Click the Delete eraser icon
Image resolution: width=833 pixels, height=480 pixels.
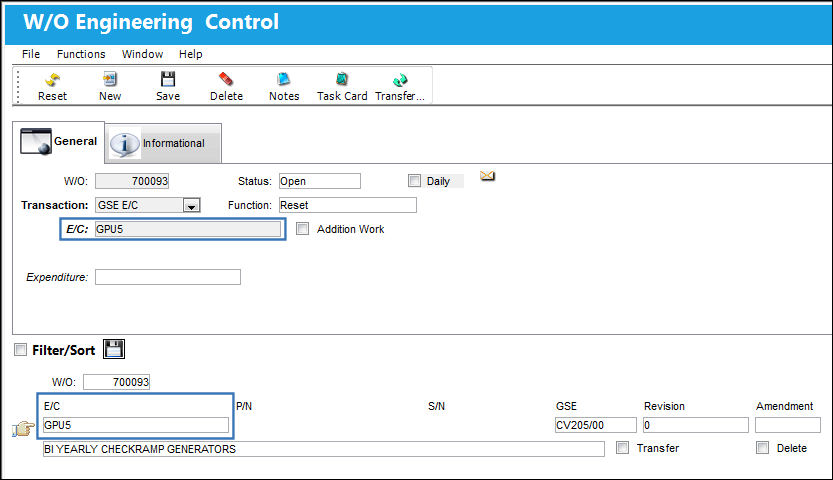226,80
